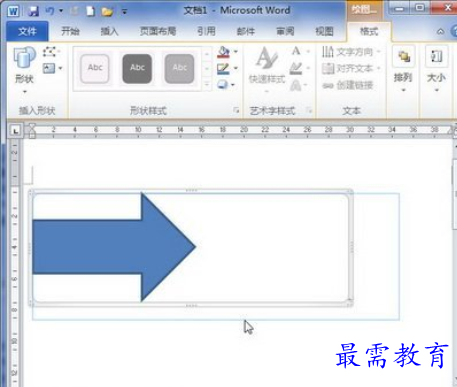Open the 形状 shapes gallery
457x387 pixels.
pos(24,70)
